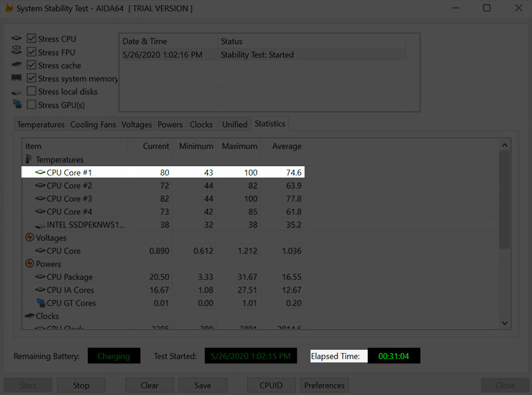Enable the Stress GPU(s) checkbox
Image resolution: width=532 pixels, height=395 pixels.
coord(31,104)
